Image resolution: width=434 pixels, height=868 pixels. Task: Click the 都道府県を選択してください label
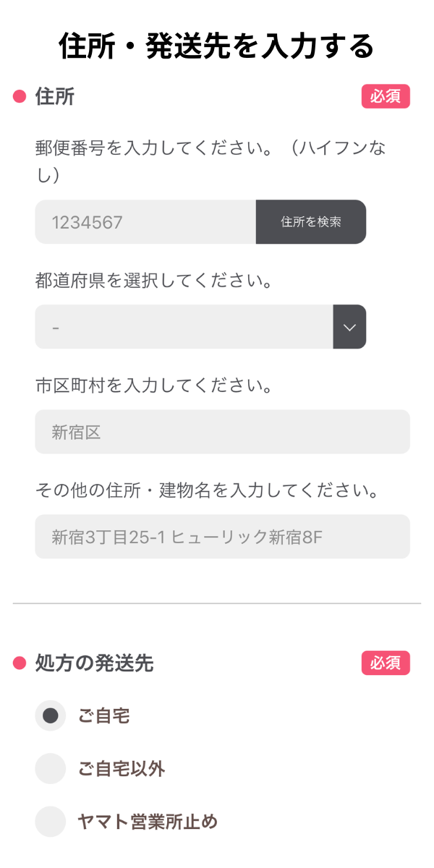point(153,281)
